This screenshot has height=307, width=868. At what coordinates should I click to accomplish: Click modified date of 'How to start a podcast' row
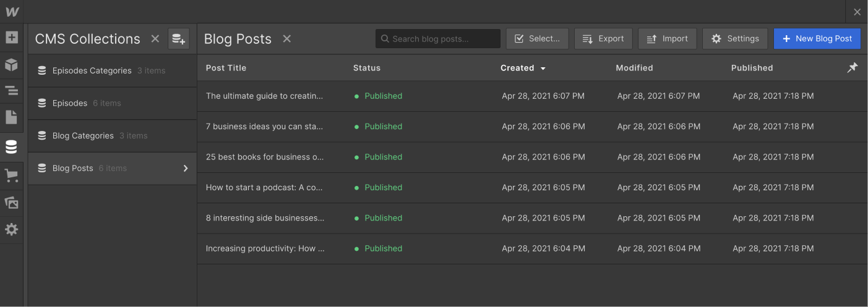pos(659,187)
